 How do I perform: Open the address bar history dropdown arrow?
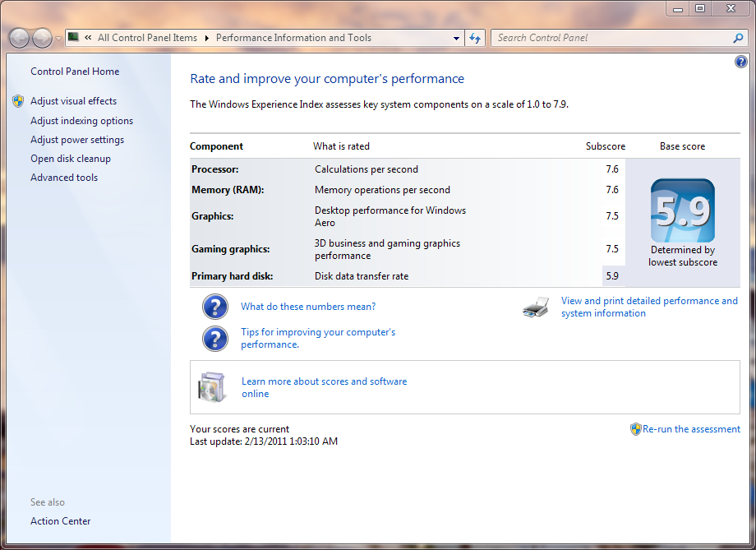coord(457,38)
